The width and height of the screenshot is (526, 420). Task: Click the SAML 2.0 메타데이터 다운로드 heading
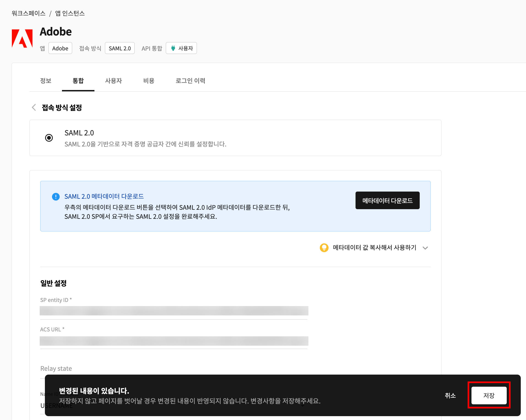[x=104, y=196]
